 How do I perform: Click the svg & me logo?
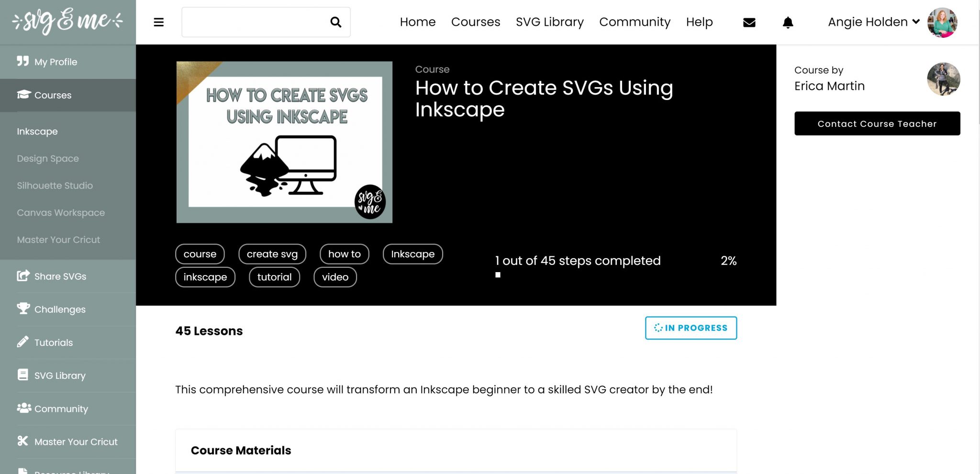pyautogui.click(x=67, y=22)
